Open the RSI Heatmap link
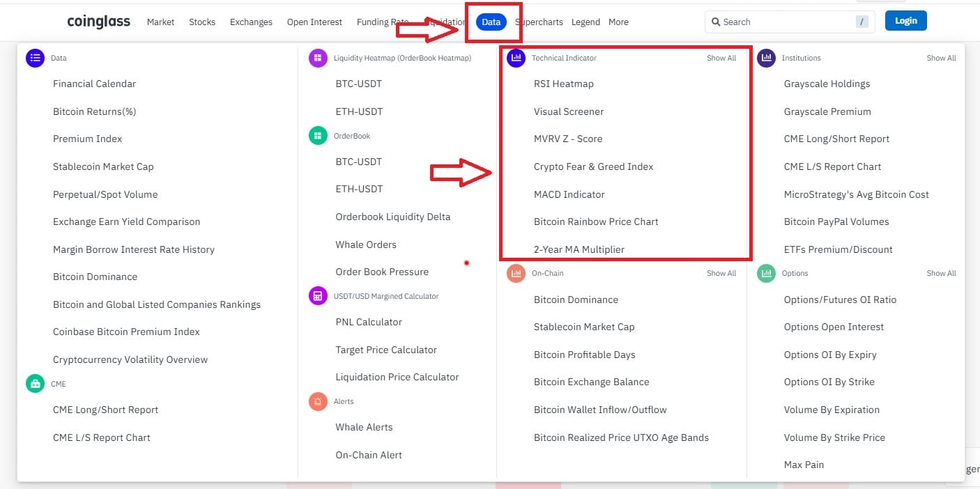 tap(564, 84)
